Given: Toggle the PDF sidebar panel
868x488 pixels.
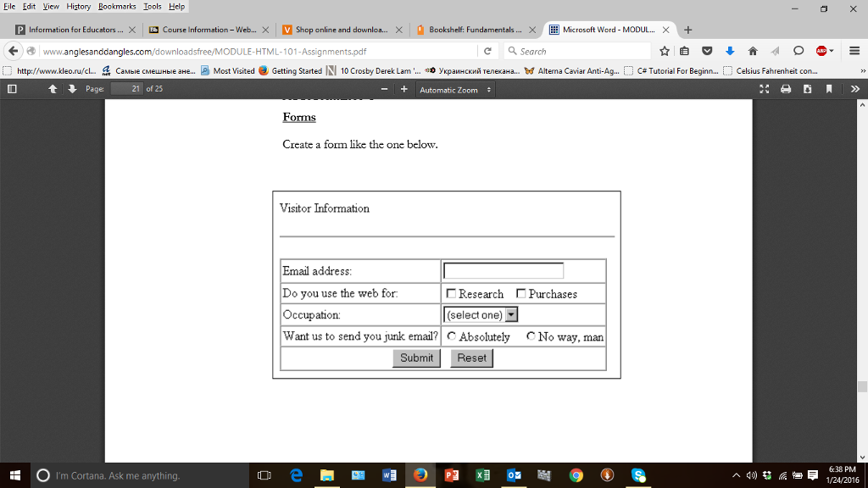Looking at the screenshot, I should [x=12, y=89].
